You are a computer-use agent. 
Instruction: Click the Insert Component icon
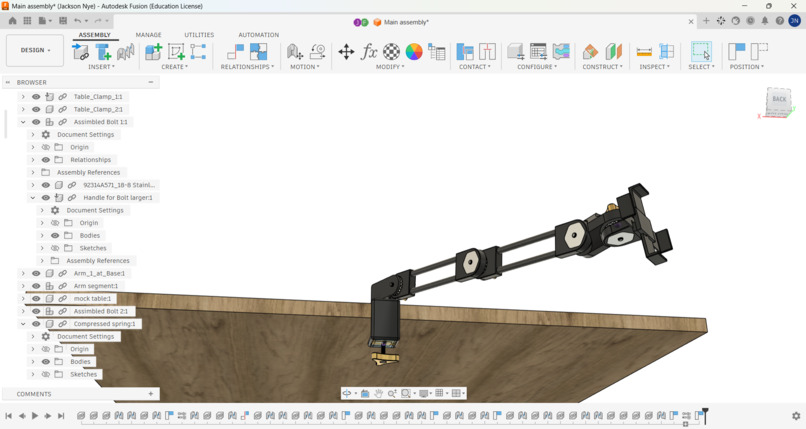[x=81, y=51]
